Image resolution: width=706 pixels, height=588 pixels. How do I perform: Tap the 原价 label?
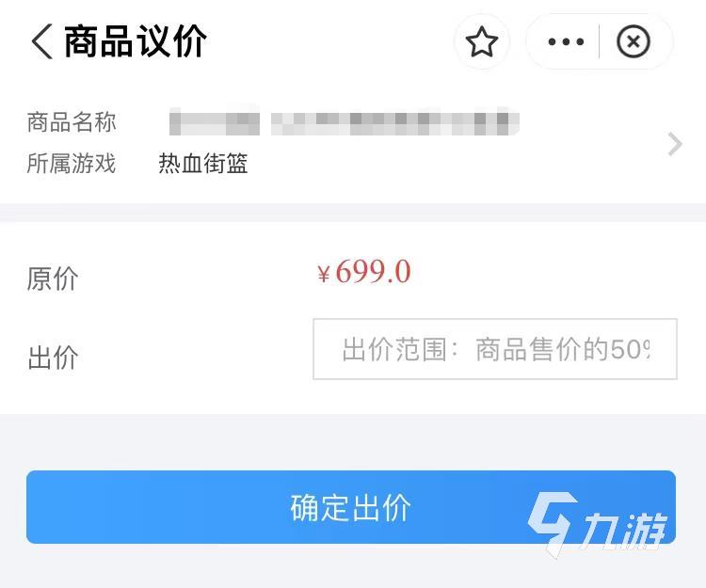tap(53, 278)
